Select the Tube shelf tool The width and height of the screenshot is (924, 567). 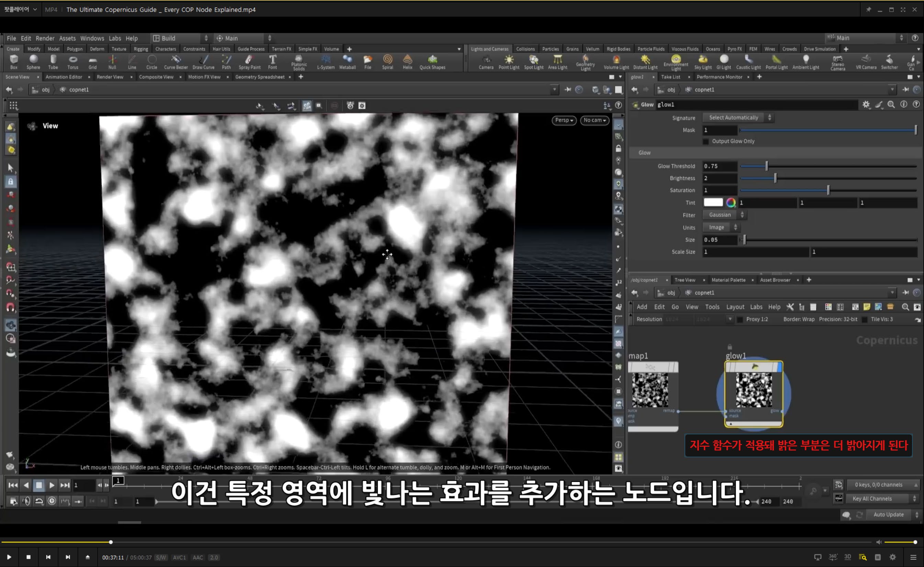[53, 62]
